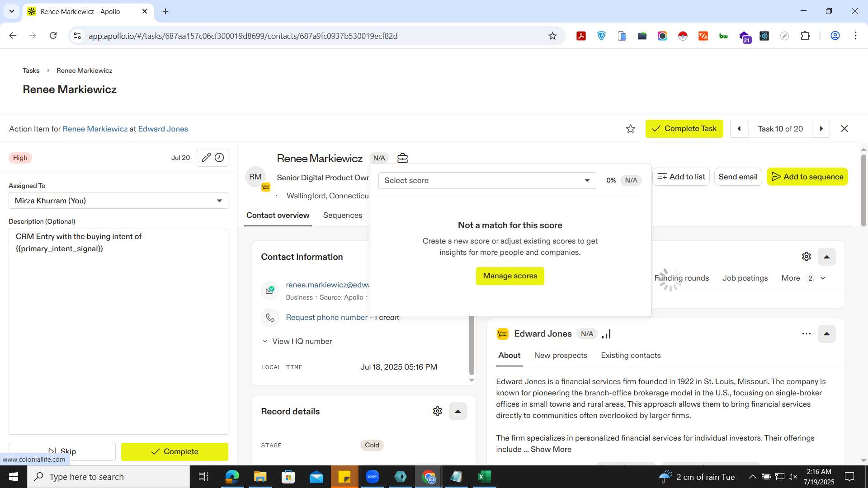
Task: Click Add to list button
Action: [x=681, y=177]
